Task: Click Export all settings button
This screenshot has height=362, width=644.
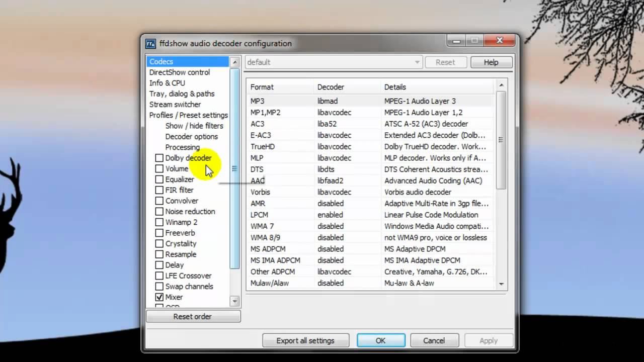Action: pos(305,340)
